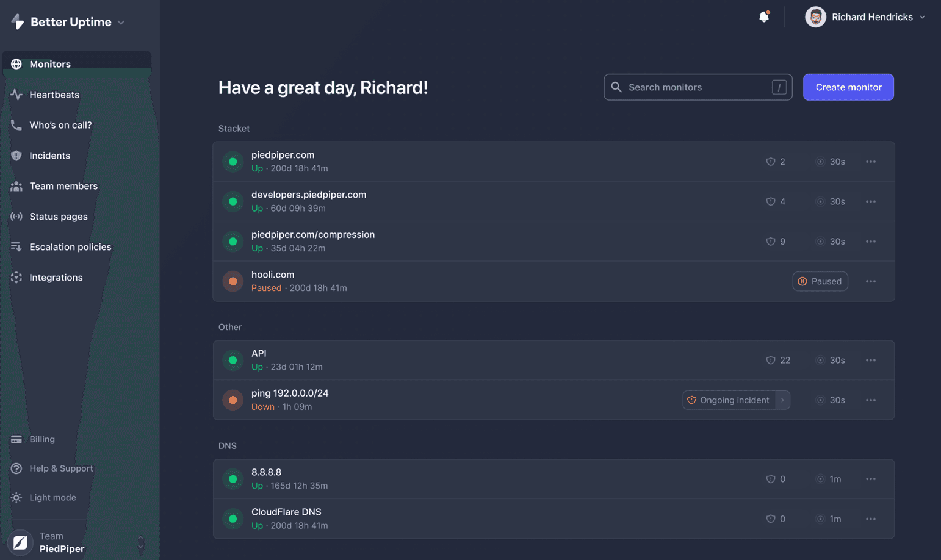Click the 1m check frequency on 8.8.8.8
941x560 pixels.
(829, 479)
